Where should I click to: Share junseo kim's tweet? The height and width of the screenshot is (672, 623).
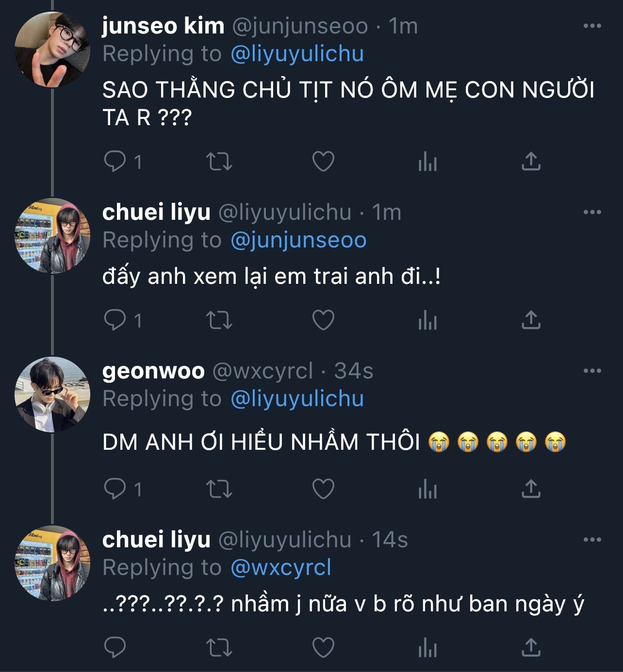(x=531, y=162)
